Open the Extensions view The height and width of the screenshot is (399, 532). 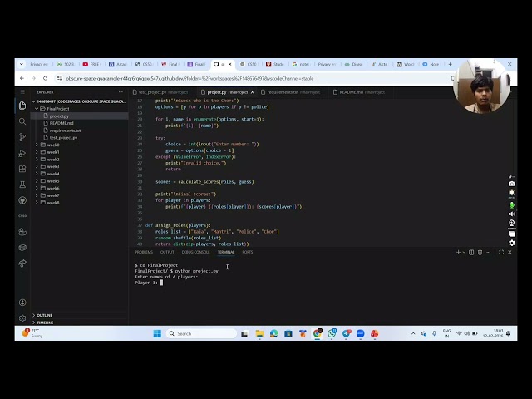22,169
